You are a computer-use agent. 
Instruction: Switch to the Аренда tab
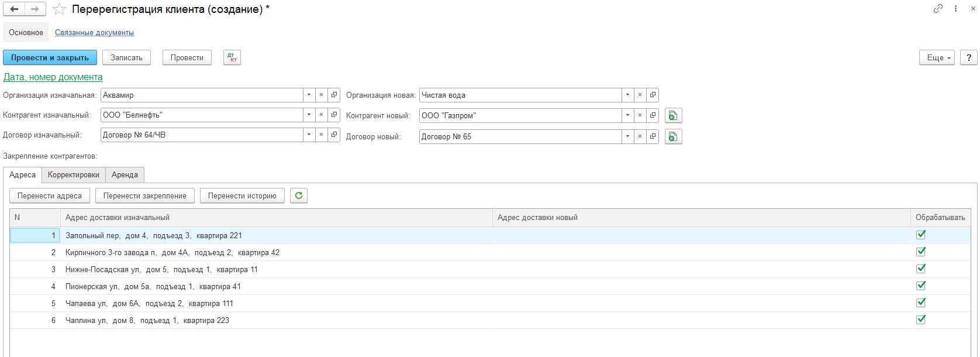click(x=125, y=175)
